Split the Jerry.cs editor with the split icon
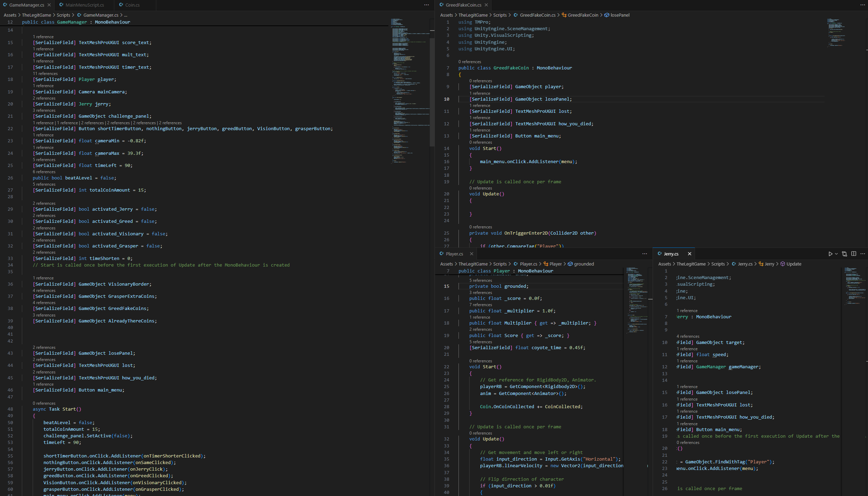 (854, 254)
